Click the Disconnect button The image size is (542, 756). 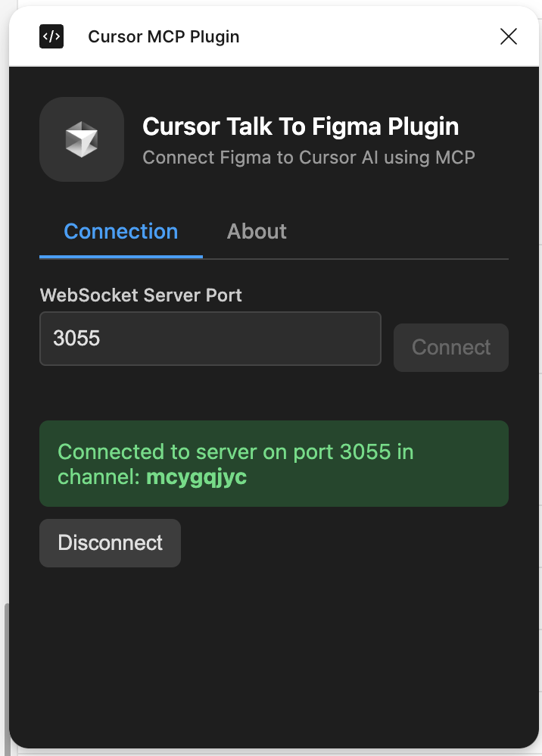click(110, 543)
